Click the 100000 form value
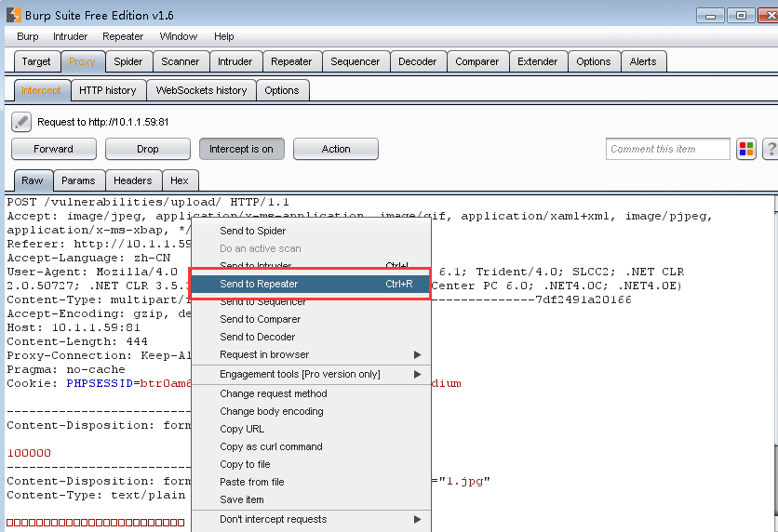Viewport: 778px width, 532px height. point(29,453)
